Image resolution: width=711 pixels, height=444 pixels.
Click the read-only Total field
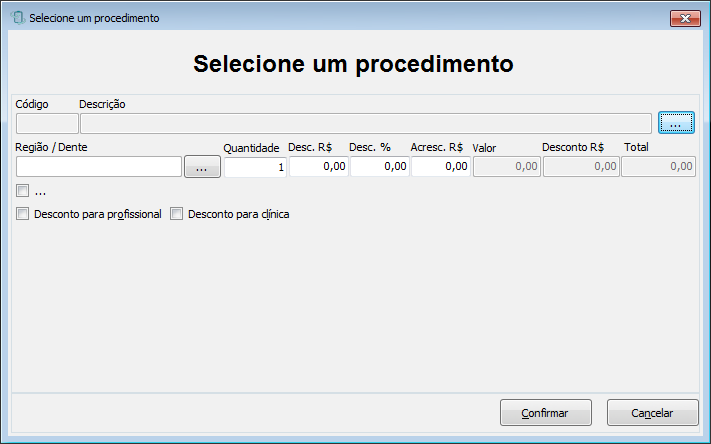(x=658, y=167)
